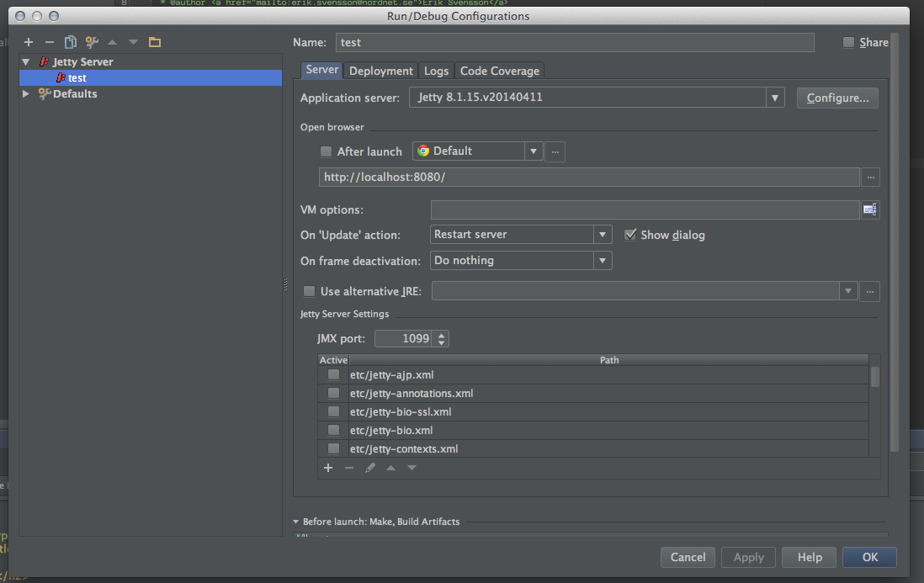Switch to the Code Coverage tab
924x583 pixels.
pos(500,71)
